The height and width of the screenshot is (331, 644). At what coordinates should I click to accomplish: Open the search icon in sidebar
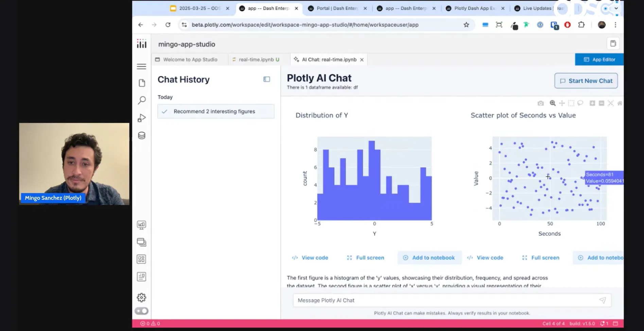pos(142,100)
